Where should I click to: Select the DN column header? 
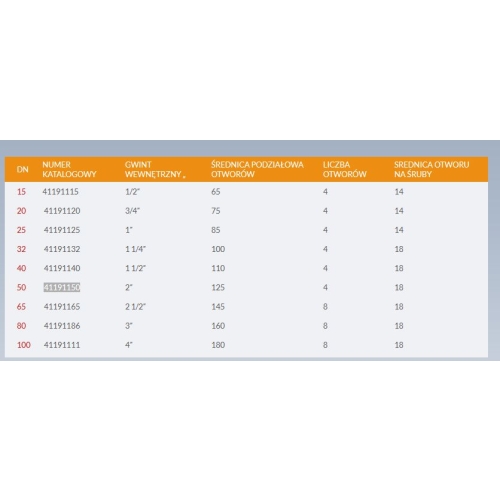point(23,169)
